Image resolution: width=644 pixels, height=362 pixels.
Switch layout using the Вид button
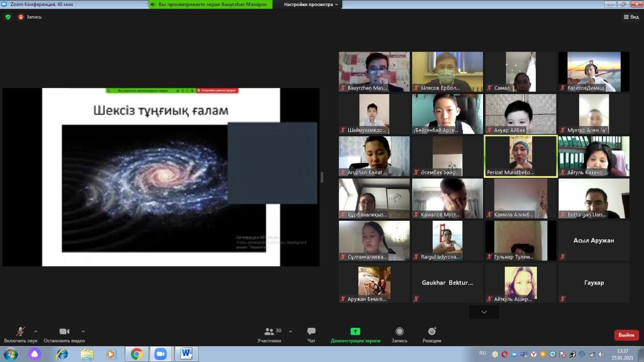tap(631, 17)
